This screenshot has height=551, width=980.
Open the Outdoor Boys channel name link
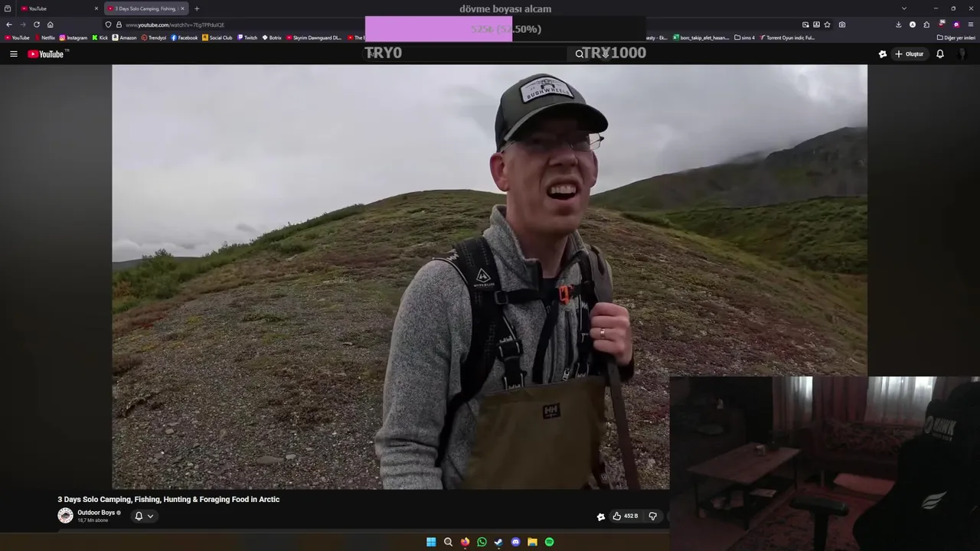96,513
